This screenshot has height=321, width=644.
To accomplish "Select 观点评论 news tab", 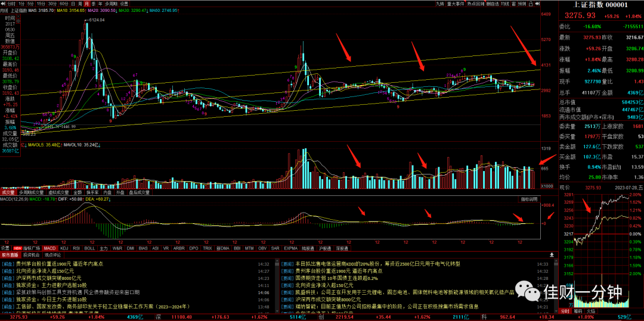I will [x=52, y=254].
